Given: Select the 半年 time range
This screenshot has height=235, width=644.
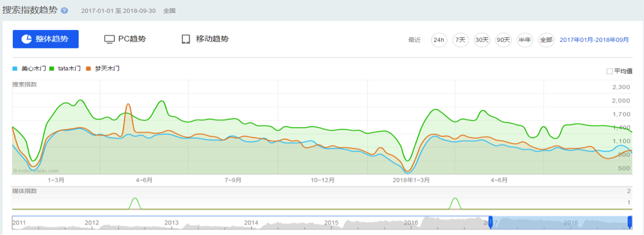Looking at the screenshot, I should pos(525,40).
